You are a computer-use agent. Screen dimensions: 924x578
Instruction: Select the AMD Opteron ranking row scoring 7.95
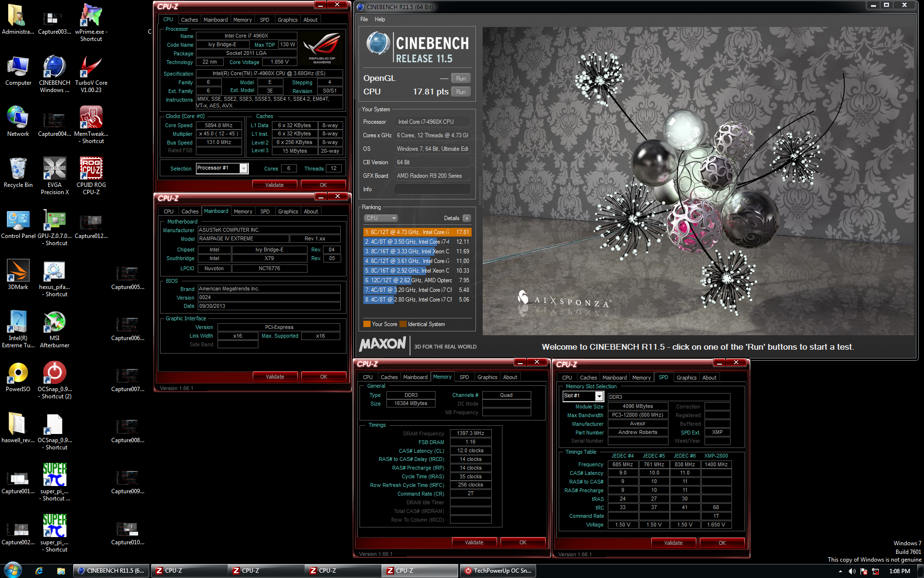pyautogui.click(x=417, y=280)
